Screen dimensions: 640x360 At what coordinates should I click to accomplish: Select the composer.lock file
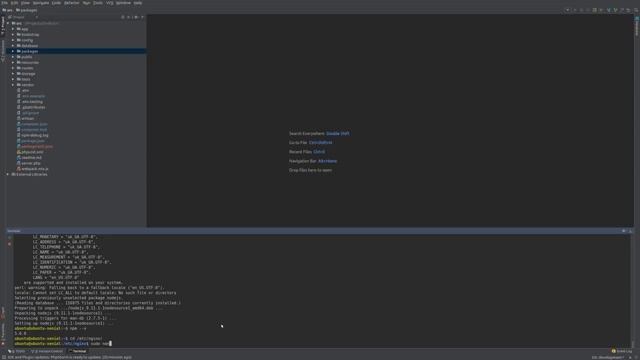pyautogui.click(x=34, y=130)
